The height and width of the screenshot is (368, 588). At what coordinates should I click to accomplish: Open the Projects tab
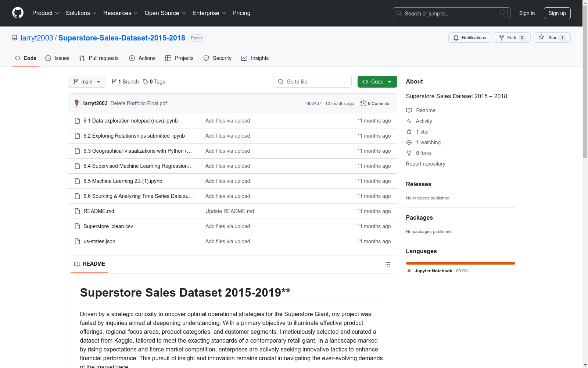179,58
